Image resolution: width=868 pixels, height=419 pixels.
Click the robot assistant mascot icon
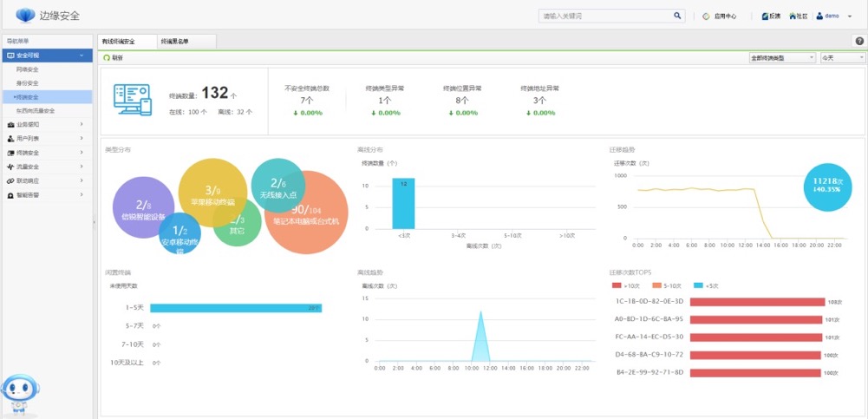(20, 395)
